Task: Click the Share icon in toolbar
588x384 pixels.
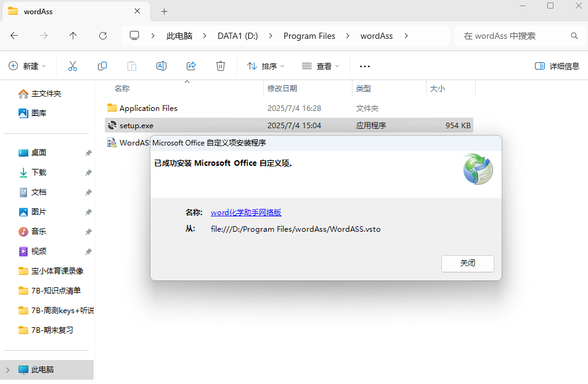Action: pos(191,66)
